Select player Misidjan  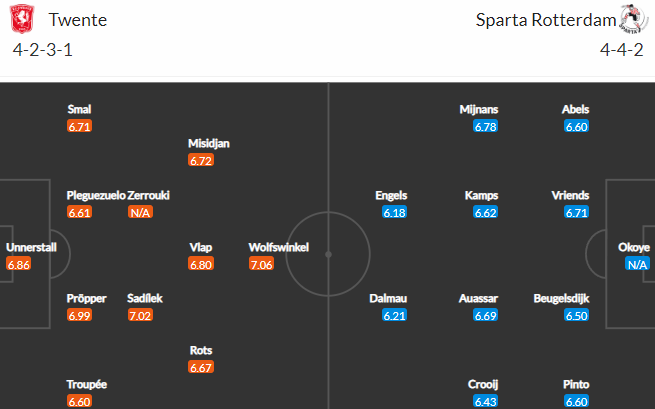pyautogui.click(x=208, y=143)
